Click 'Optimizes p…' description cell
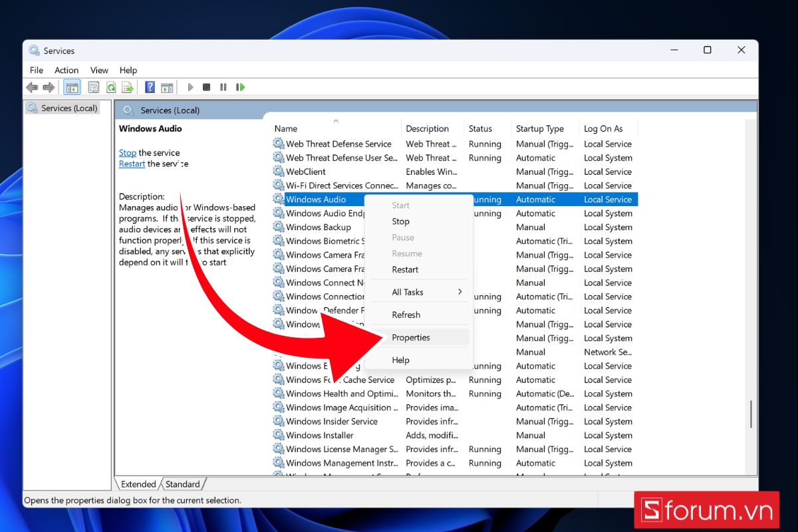This screenshot has width=798, height=532. click(431, 380)
